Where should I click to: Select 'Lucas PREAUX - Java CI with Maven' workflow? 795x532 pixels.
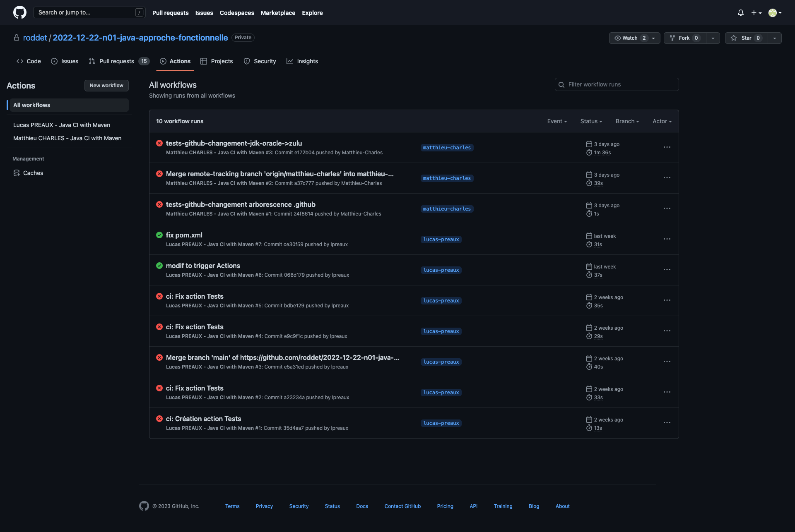[62, 125]
